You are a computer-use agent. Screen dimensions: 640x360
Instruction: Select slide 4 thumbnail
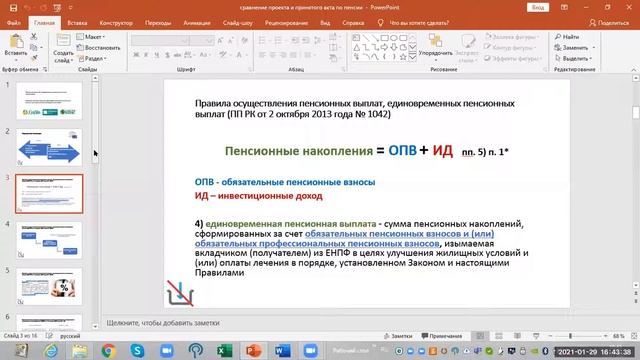[x=49, y=240]
